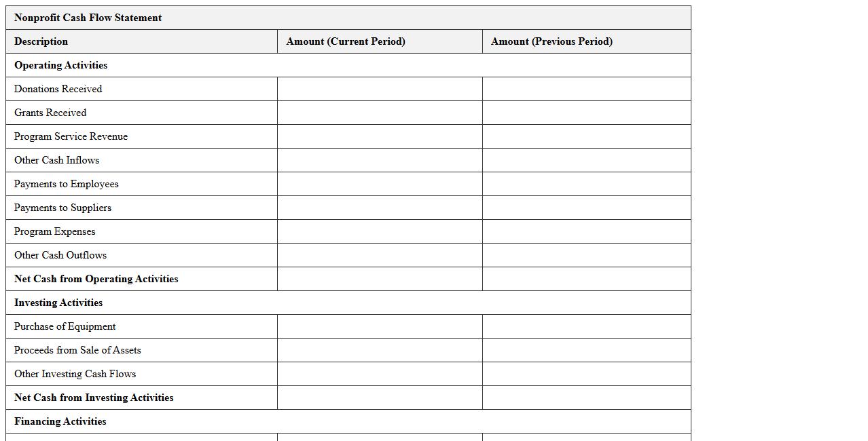Select Other Cash Inflows current period cell
The image size is (868, 441).
(380, 160)
